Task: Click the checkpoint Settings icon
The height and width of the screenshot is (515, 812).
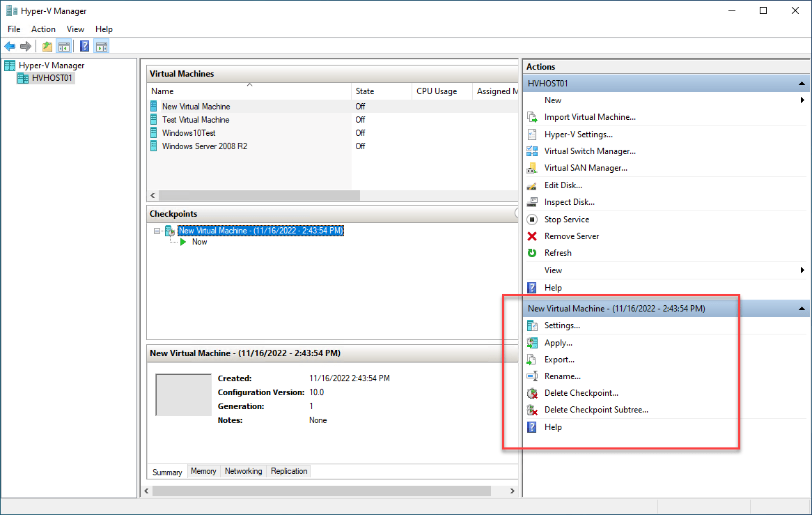Action: (532, 325)
